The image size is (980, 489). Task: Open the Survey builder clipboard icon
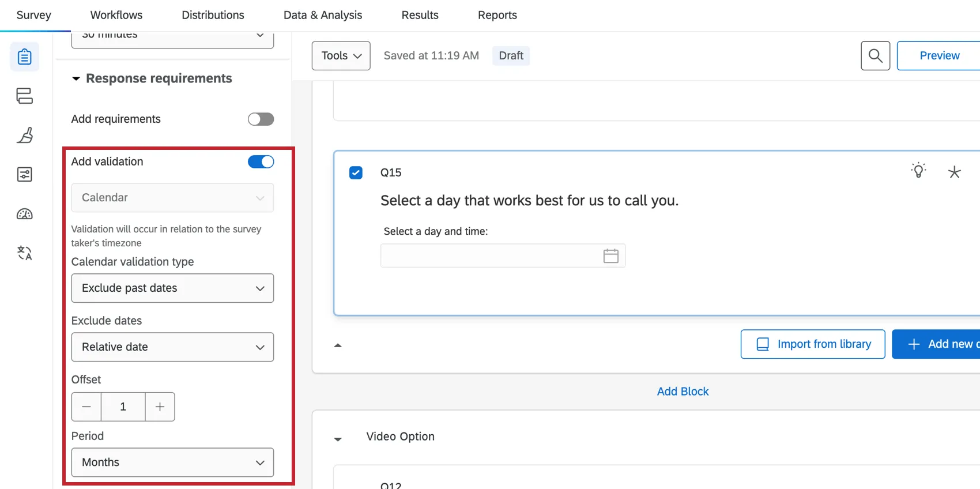pos(24,57)
